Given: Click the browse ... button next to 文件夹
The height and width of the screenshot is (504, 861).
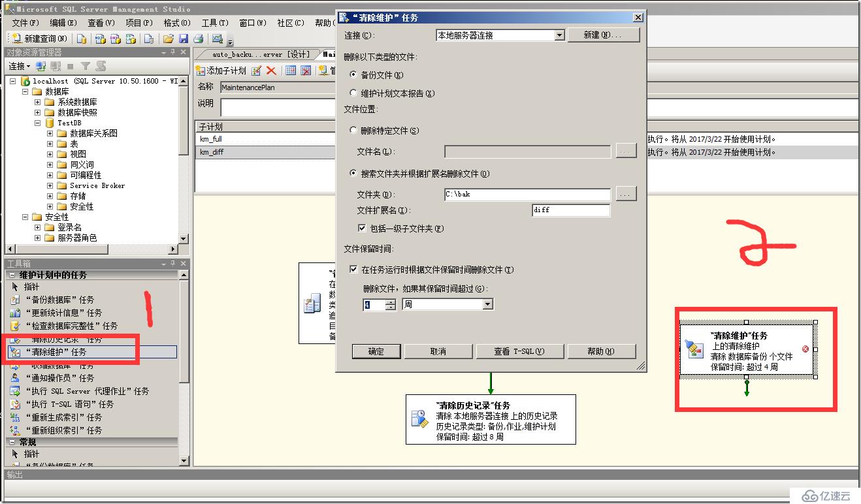Looking at the screenshot, I should point(626,194).
